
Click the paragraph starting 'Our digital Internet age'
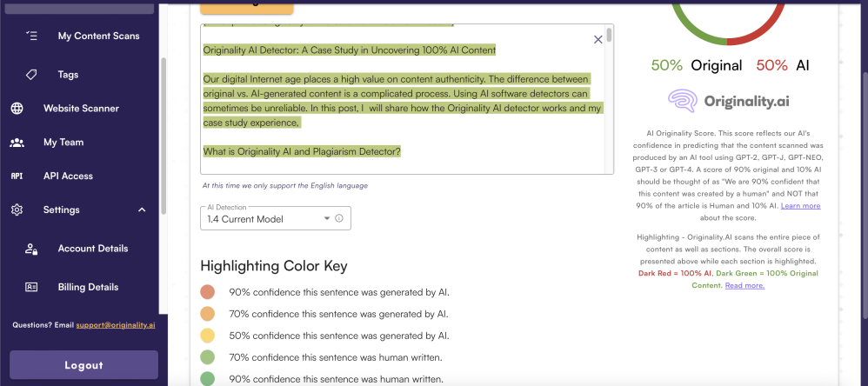point(403,101)
